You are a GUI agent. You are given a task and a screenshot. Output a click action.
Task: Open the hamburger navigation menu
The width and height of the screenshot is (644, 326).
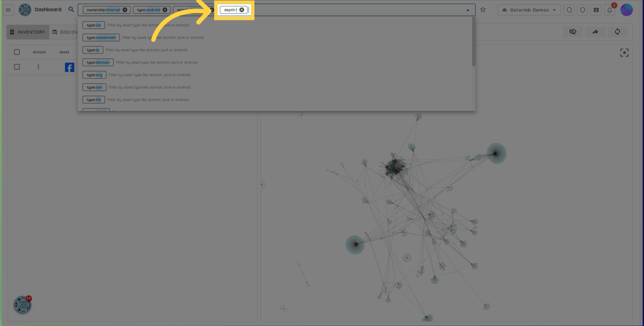(8, 10)
